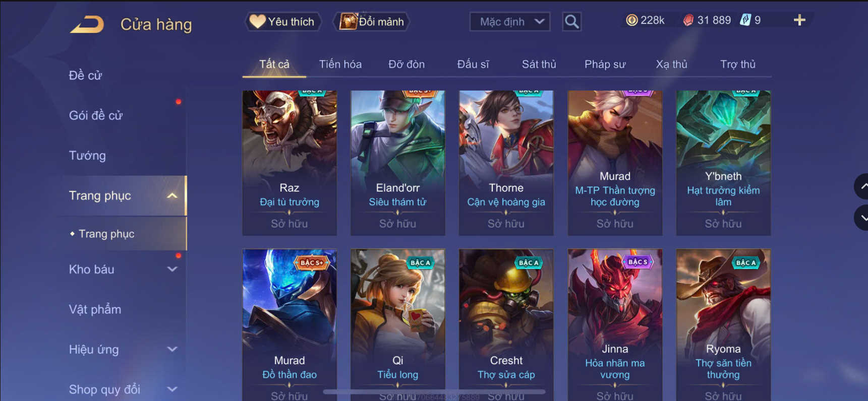The image size is (868, 401).
Task: Expand the Shop quy đổi section
Action: point(172,389)
